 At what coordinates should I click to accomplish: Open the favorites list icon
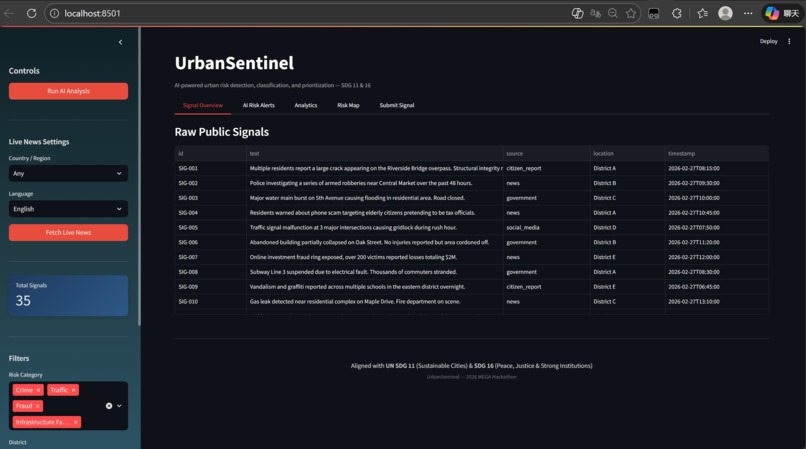[x=702, y=13]
